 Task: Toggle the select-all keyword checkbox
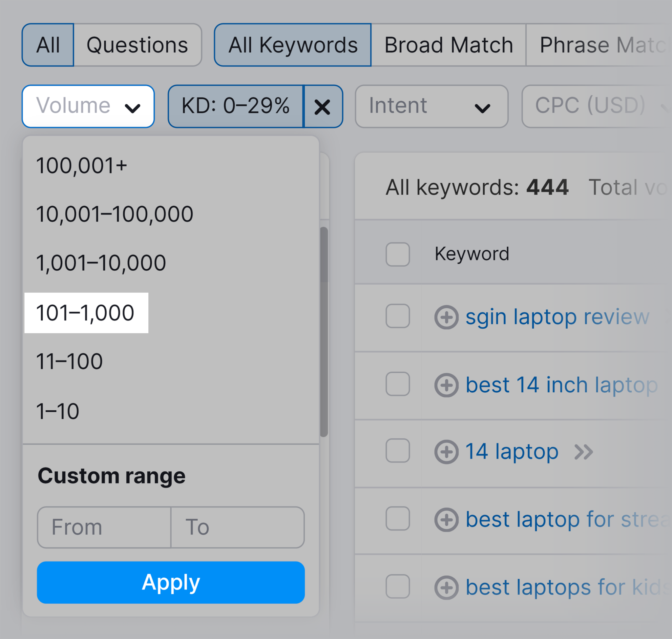pos(397,253)
